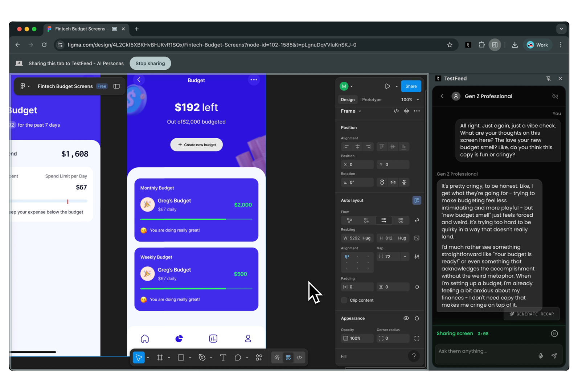
Task: Switch to the Prototype tab
Action: pyautogui.click(x=372, y=99)
